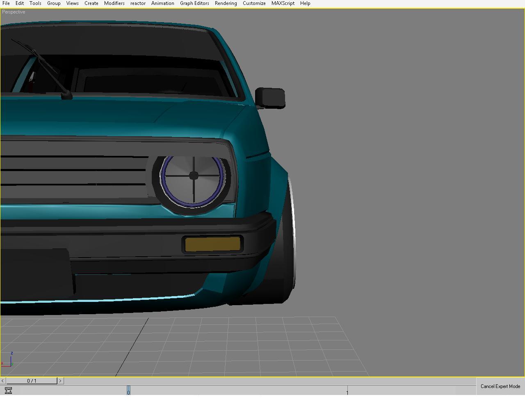
Task: Open the File menu
Action: click(6, 3)
